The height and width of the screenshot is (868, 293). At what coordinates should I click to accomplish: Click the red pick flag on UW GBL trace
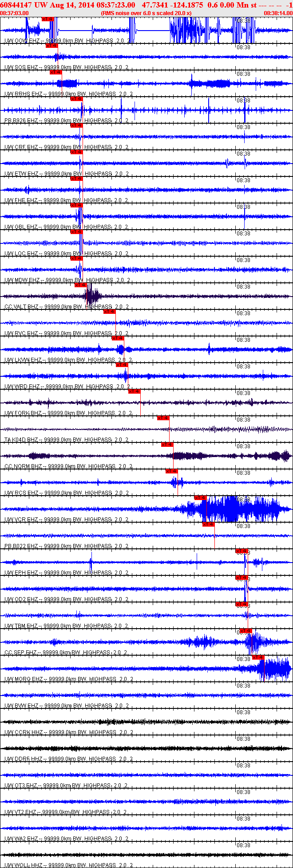pyautogui.click(x=76, y=205)
